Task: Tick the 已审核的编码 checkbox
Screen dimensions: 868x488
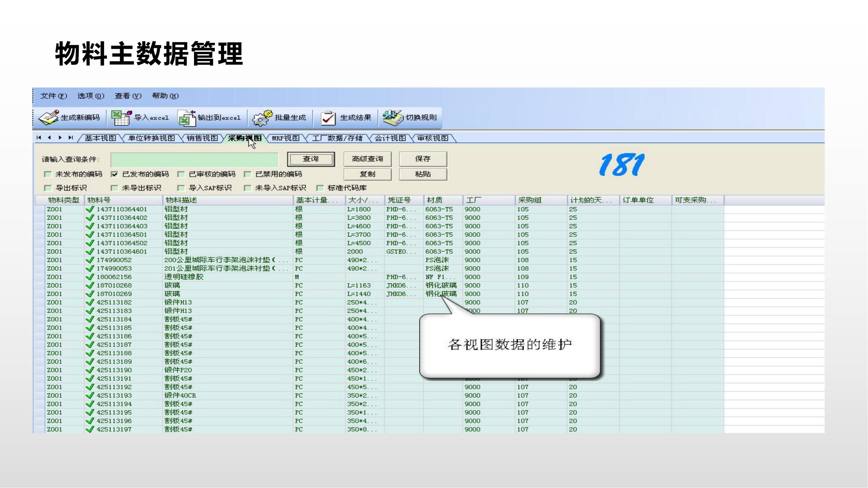Action: click(181, 174)
